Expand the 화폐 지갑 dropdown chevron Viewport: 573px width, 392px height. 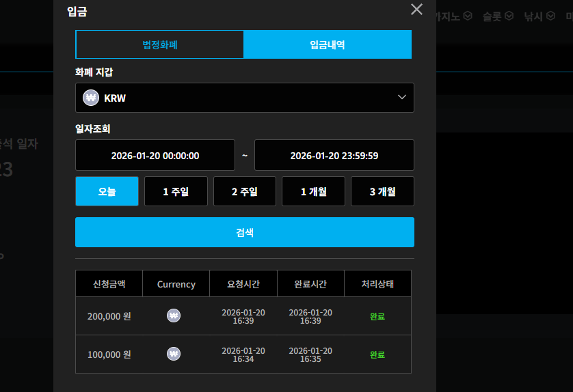(402, 97)
